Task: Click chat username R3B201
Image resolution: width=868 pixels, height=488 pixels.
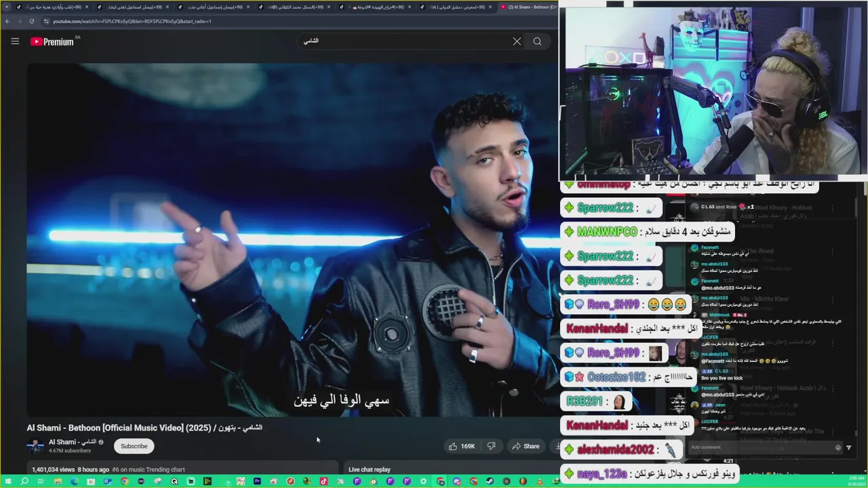Action: tap(585, 401)
